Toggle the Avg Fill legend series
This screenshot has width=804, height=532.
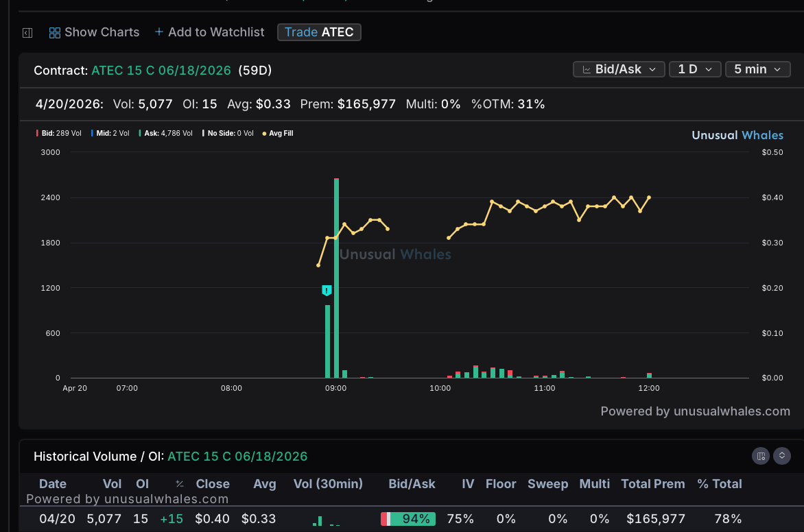tap(277, 133)
